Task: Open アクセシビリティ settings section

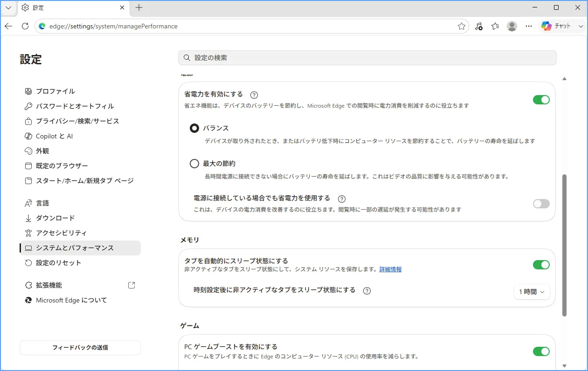Action: click(80, 233)
